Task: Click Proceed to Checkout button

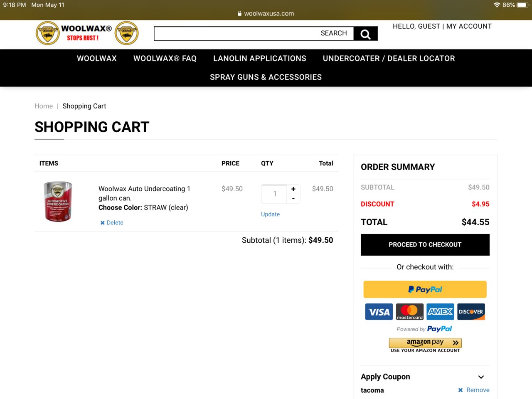Action: 425,245
